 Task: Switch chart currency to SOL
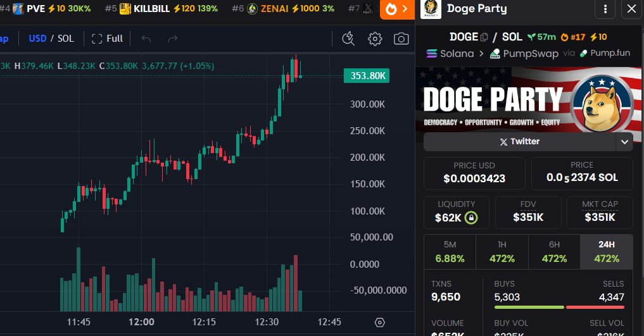(x=66, y=39)
